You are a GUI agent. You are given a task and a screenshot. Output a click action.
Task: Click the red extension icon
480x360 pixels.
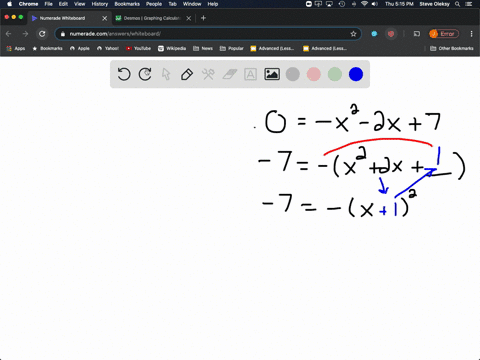click(391, 34)
